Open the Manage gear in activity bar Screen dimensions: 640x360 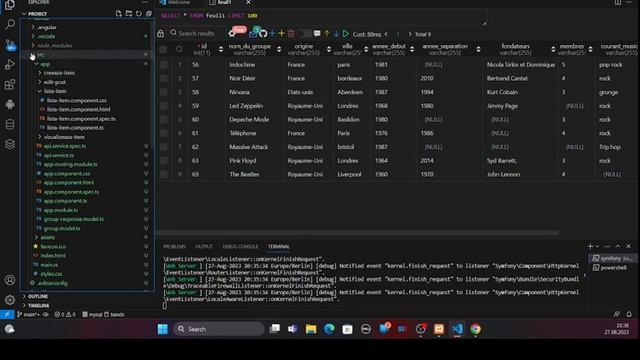pyautogui.click(x=10, y=300)
